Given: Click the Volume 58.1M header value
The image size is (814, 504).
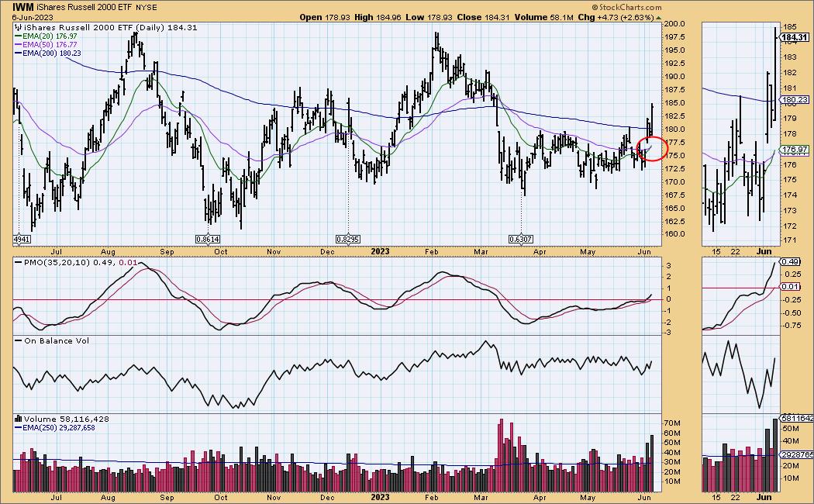Looking at the screenshot, I should (x=544, y=17).
